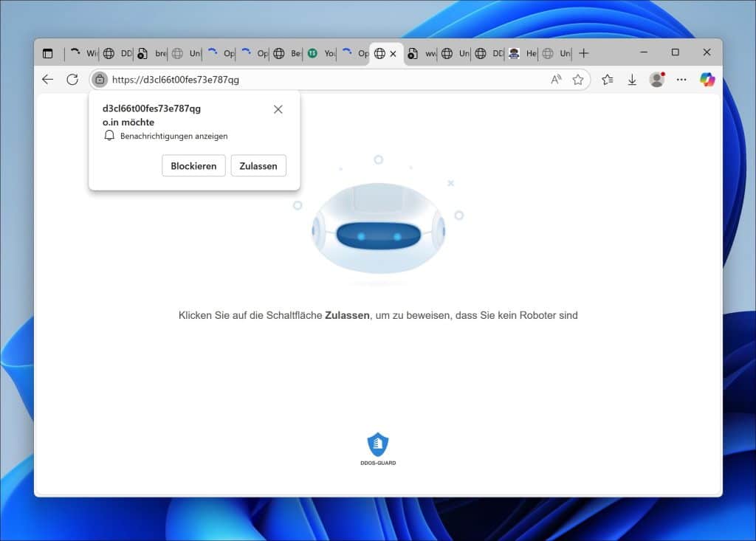
Task: Launch Copilot from the toolbar
Action: pyautogui.click(x=707, y=80)
